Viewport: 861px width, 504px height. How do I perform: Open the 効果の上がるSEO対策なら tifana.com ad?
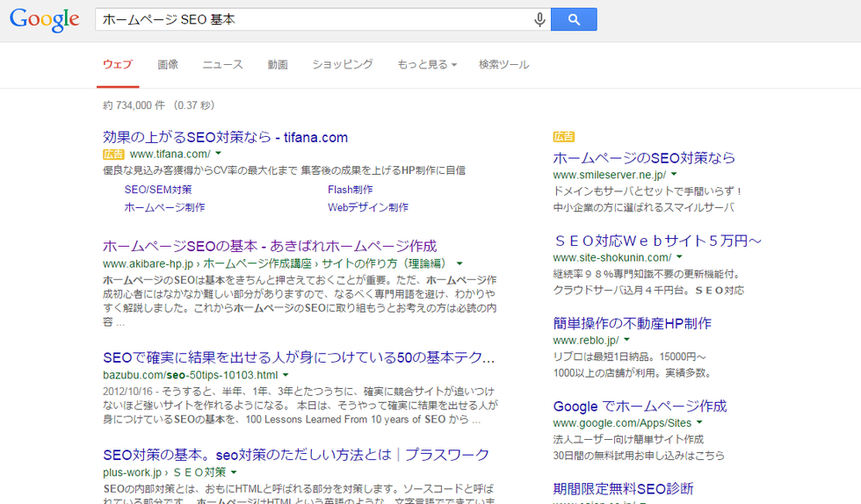225,137
